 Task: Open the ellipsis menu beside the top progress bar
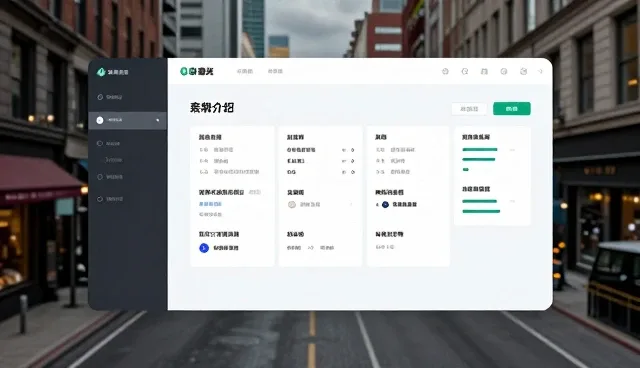click(512, 150)
